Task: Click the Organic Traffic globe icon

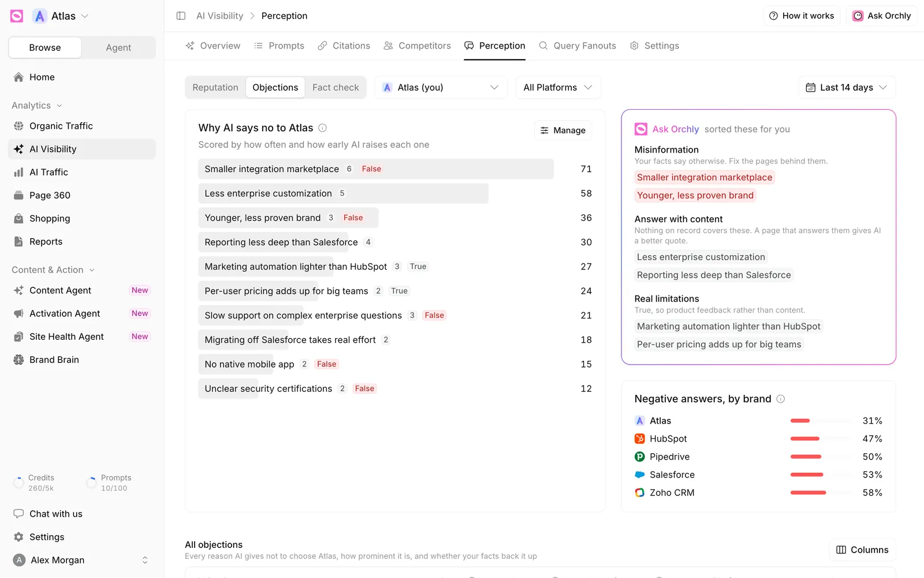Action: (18, 126)
